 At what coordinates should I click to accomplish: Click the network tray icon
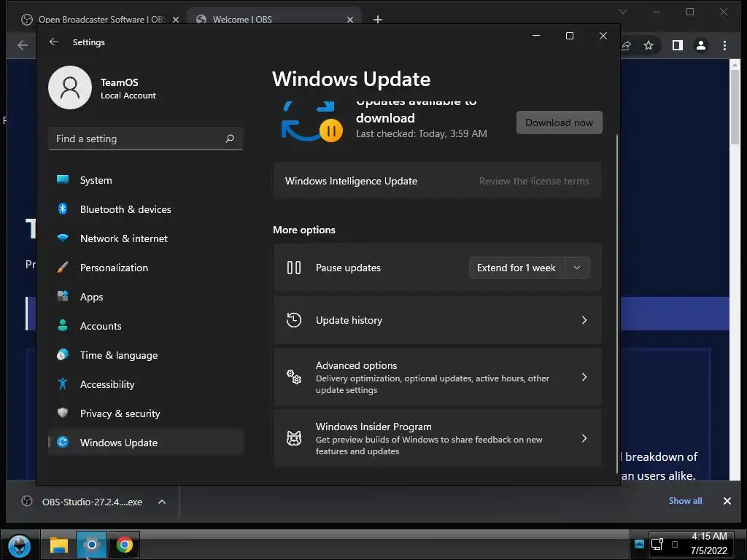point(657,544)
